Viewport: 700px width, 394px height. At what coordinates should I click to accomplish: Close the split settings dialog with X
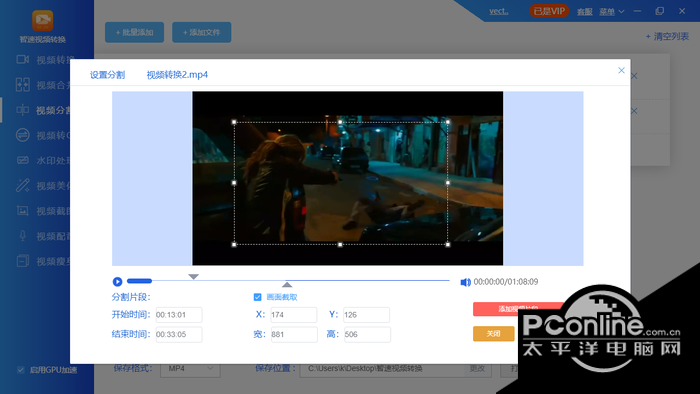(x=621, y=71)
